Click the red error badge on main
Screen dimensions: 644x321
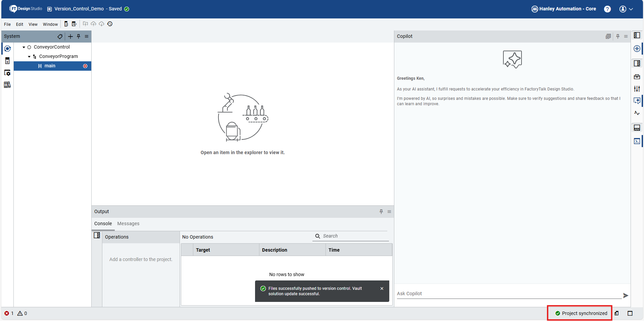(85, 66)
